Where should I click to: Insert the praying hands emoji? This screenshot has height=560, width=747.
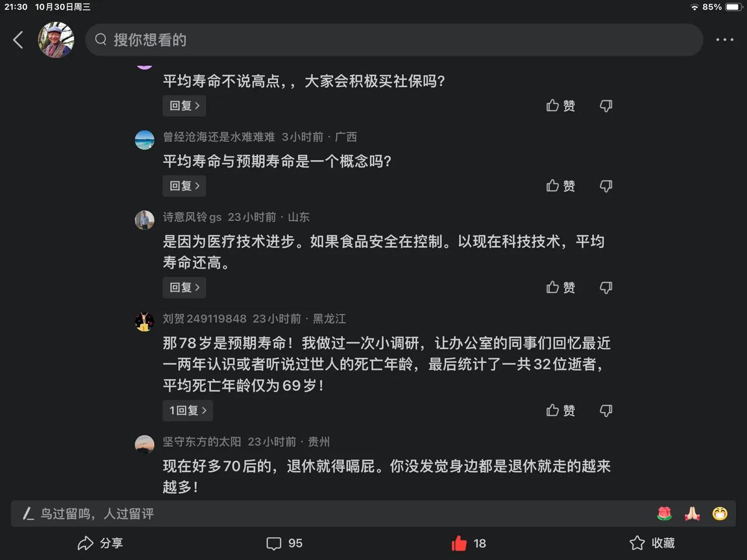tap(692, 513)
